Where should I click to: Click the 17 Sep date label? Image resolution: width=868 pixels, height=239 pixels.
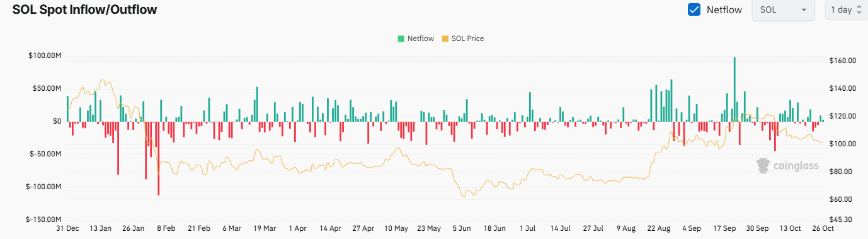724,228
